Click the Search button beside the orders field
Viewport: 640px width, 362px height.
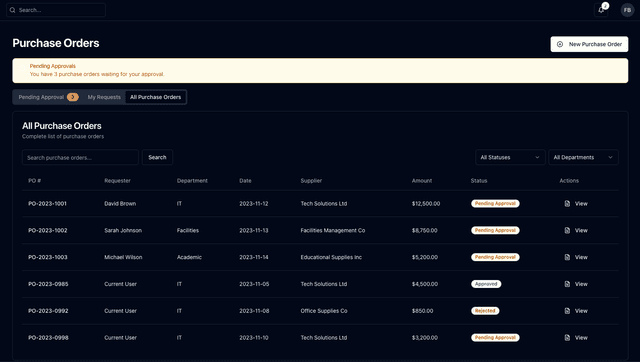pos(157,157)
